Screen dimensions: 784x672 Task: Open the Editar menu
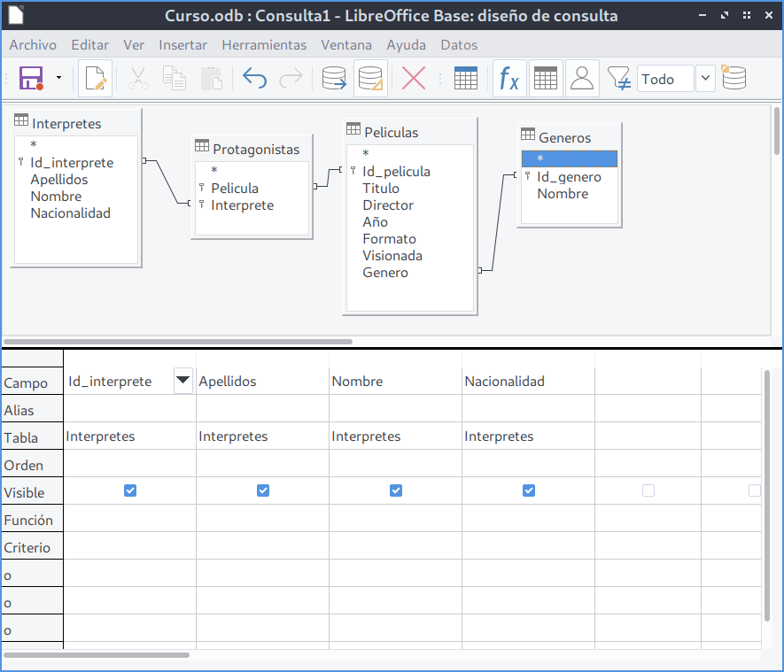click(x=90, y=45)
